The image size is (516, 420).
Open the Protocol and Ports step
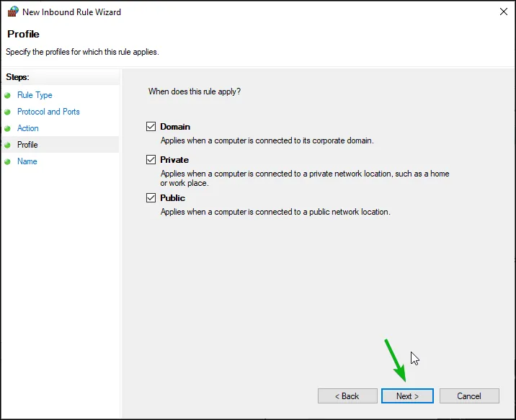[x=48, y=112]
